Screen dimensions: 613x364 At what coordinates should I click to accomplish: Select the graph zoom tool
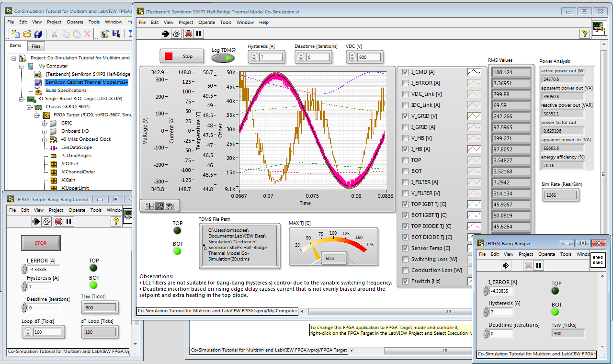(160, 205)
